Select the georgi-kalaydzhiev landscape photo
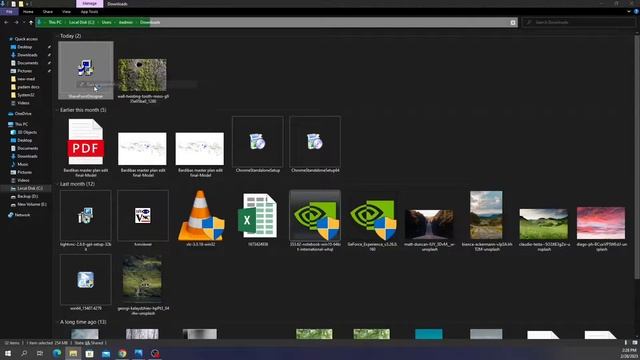Image resolution: width=640 pixels, height=360 pixels. coord(142,279)
